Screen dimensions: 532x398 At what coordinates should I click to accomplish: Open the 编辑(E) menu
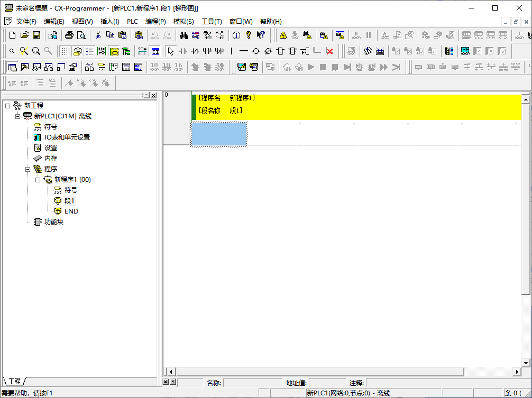tap(54, 21)
